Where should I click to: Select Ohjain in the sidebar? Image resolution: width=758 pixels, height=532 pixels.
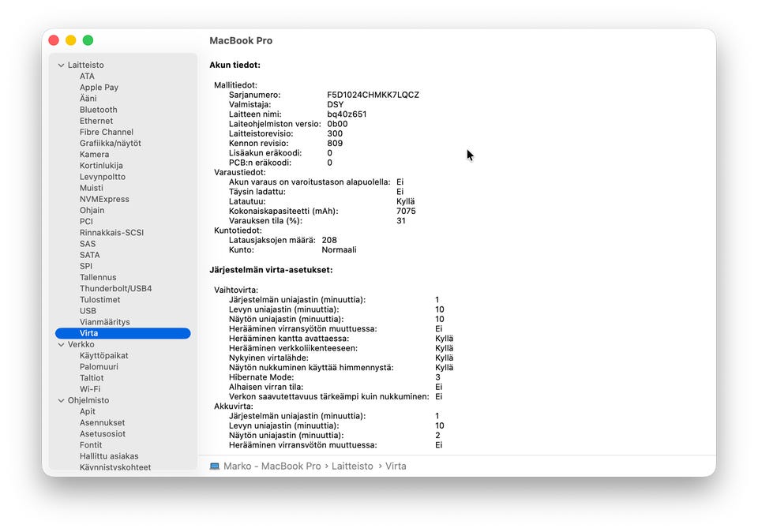pos(92,210)
